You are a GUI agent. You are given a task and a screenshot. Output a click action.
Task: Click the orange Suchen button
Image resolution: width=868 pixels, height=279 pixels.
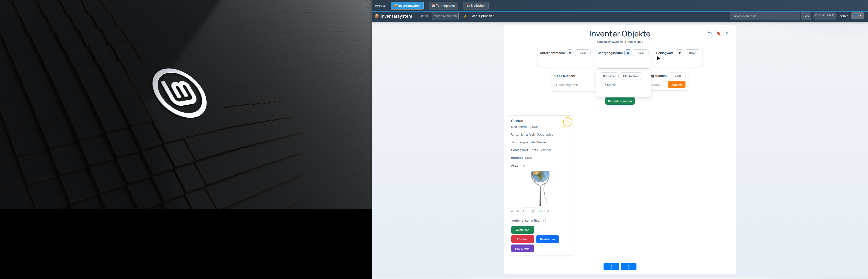click(677, 85)
